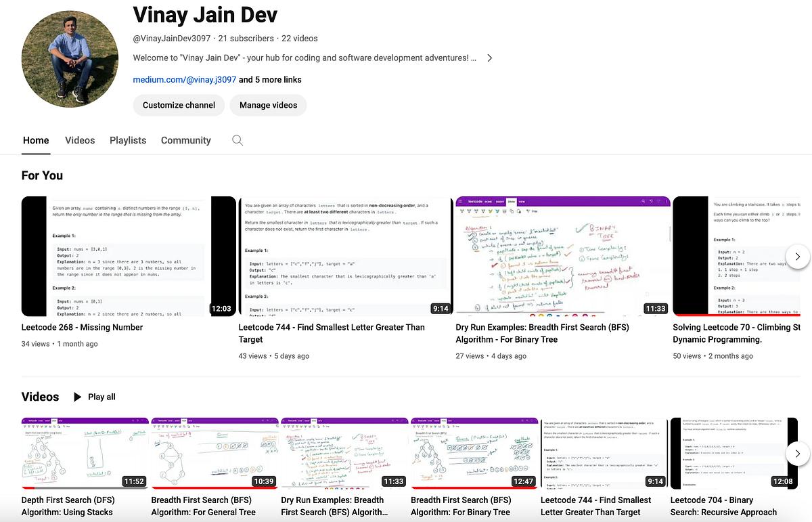The image size is (812, 522).
Task: Click the 'and 5 more links' text
Action: [269, 79]
